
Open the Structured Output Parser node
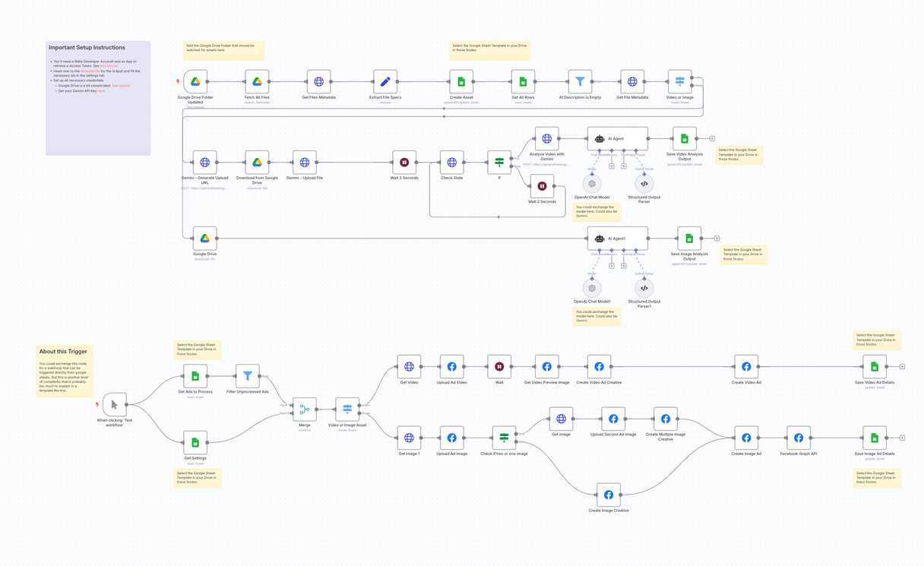tap(643, 182)
